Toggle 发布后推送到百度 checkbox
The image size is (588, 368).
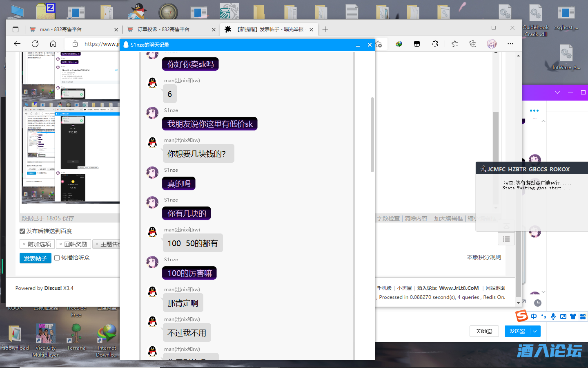22,231
